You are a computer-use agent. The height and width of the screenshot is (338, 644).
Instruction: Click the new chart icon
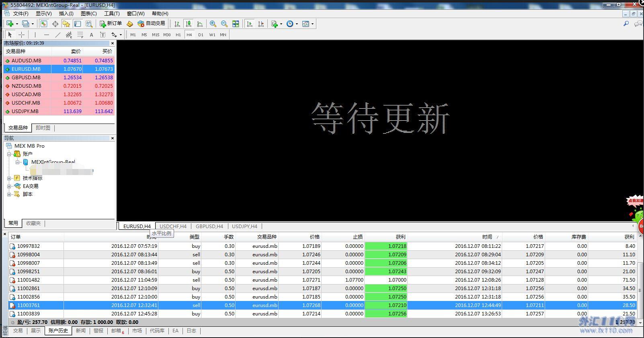pyautogui.click(x=10, y=24)
